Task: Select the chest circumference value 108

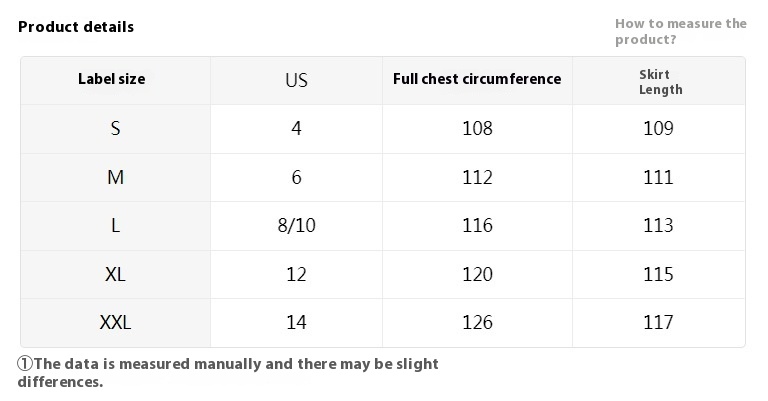Action: (477, 128)
